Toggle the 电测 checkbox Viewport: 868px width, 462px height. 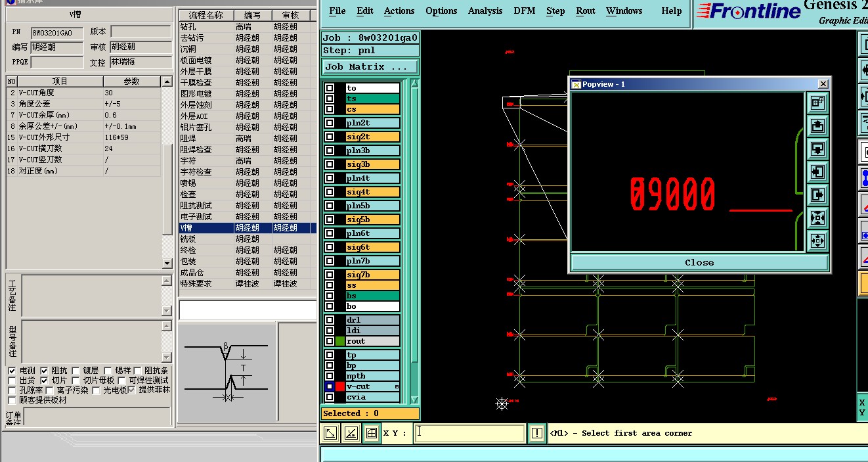coord(12,371)
